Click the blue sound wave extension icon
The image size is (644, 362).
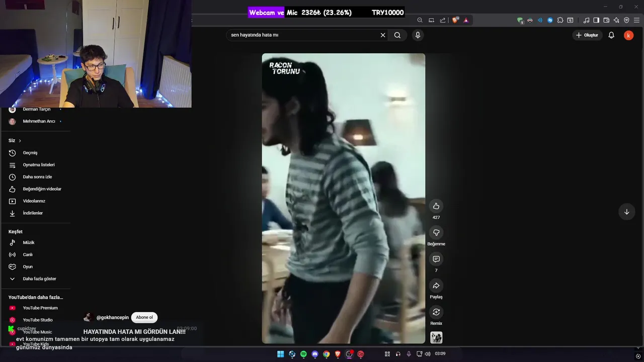coord(540,20)
